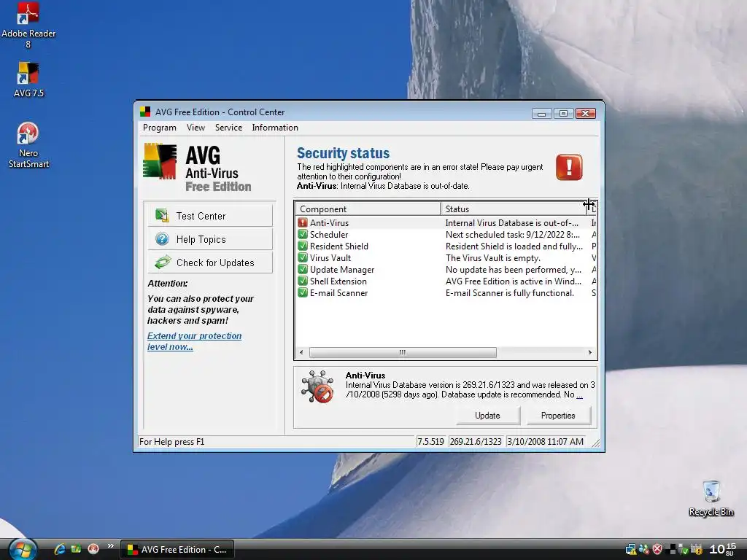Click the Scheduler green check icon
This screenshot has height=560, width=747.
(303, 234)
